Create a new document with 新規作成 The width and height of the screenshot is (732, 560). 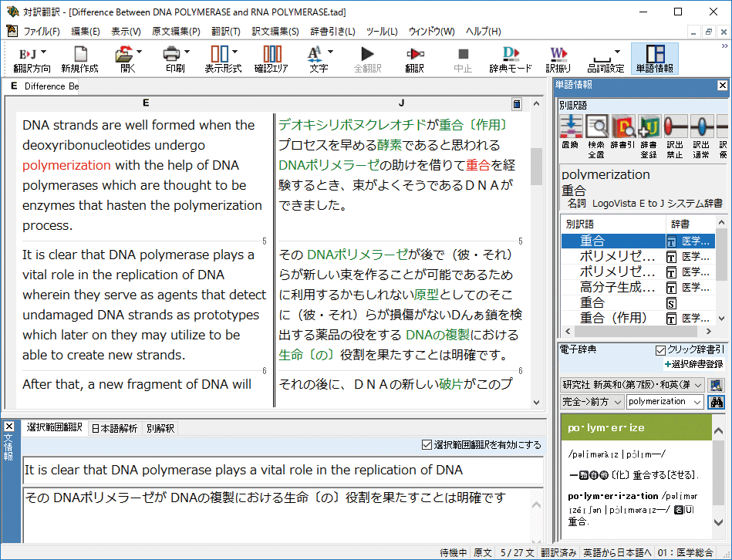79,59
